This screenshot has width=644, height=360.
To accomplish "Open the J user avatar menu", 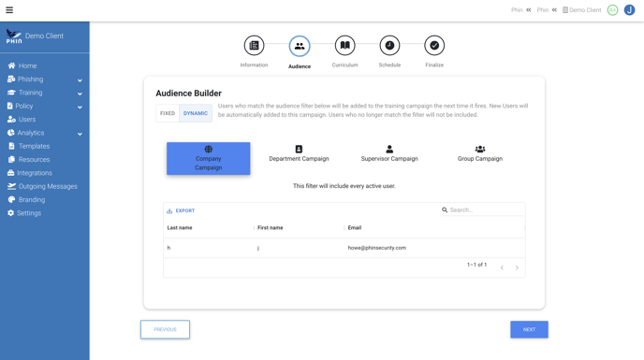I will pos(629,10).
